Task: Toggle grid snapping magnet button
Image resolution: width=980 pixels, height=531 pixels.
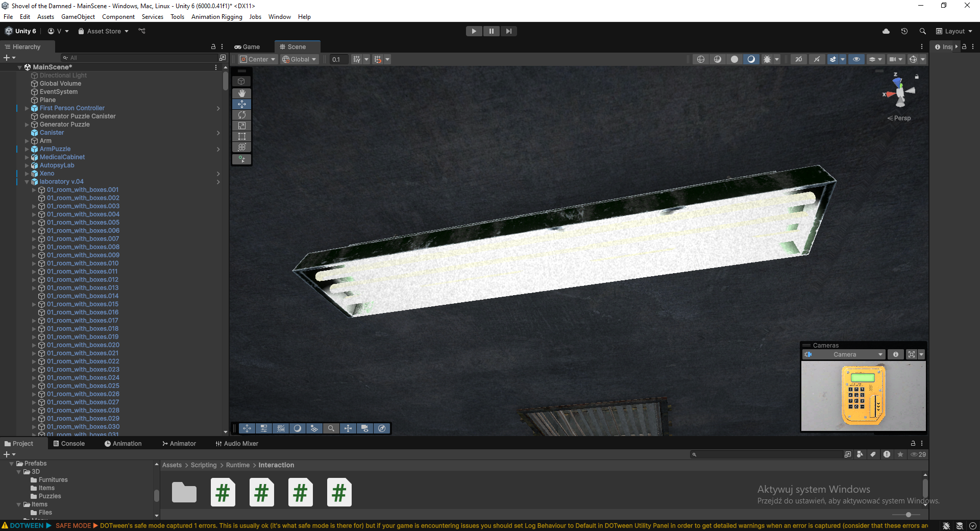Action: pyautogui.click(x=378, y=59)
